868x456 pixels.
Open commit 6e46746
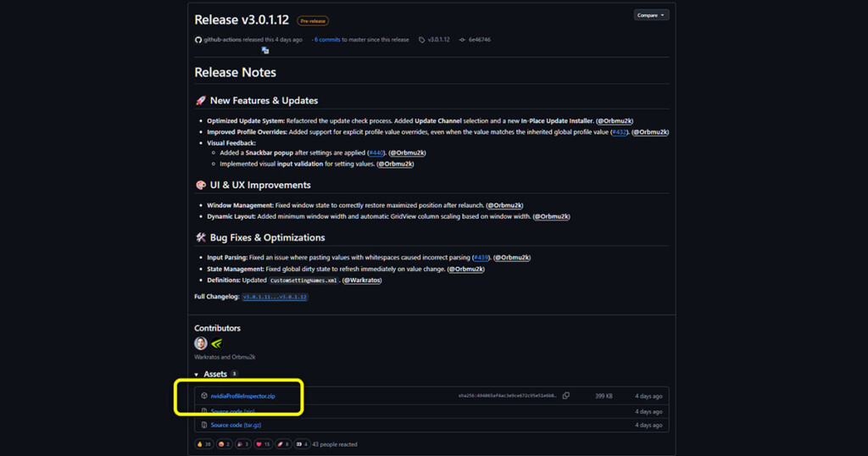pos(480,40)
